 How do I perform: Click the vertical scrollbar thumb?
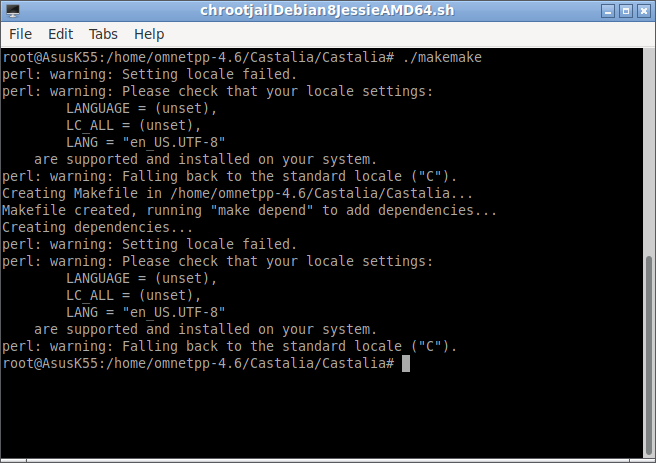pyautogui.click(x=649, y=356)
